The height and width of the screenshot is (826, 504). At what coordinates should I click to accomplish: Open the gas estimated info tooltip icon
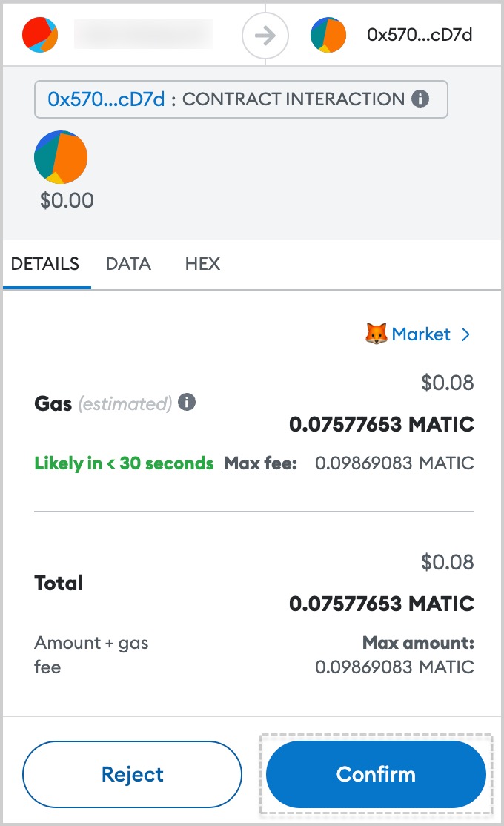point(187,403)
